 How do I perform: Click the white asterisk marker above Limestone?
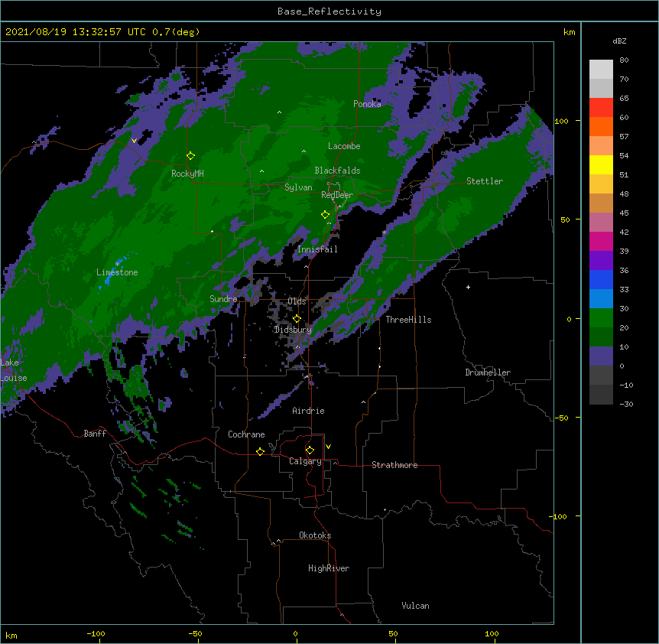(x=117, y=264)
